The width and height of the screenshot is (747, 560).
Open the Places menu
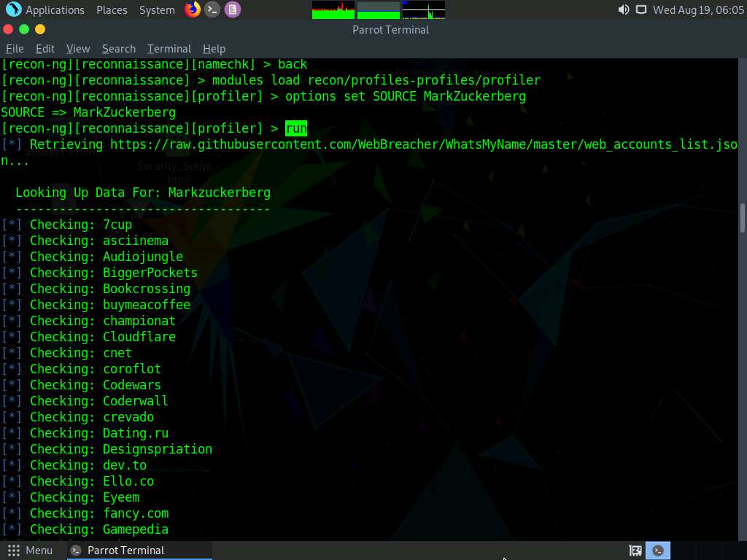pyautogui.click(x=112, y=10)
